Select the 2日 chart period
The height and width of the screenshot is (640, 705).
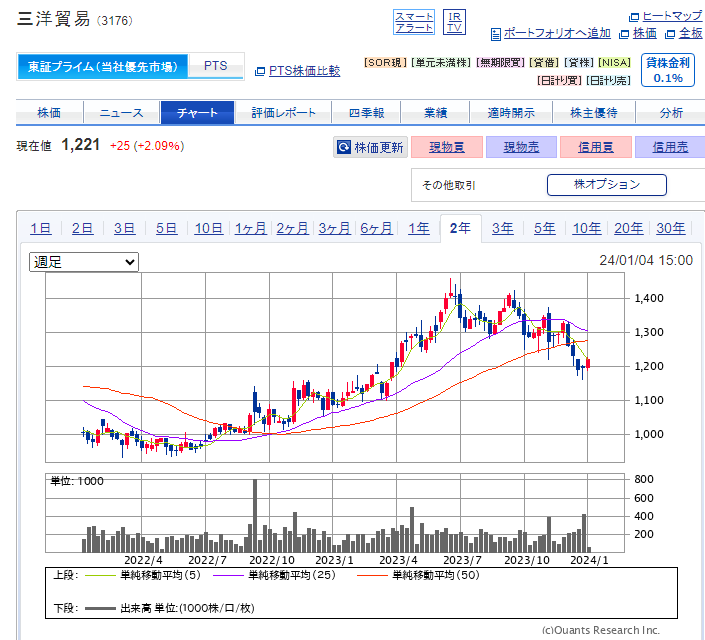tap(82, 228)
